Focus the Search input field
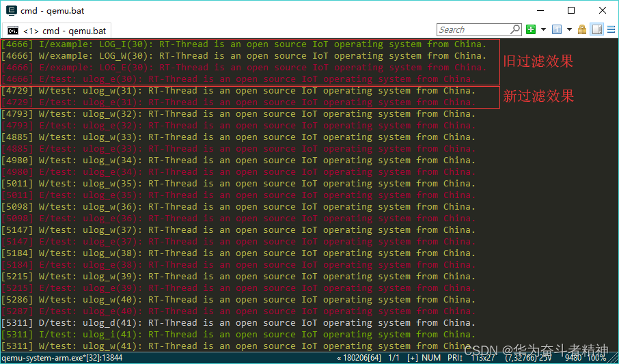619x364 pixels. pyautogui.click(x=473, y=29)
